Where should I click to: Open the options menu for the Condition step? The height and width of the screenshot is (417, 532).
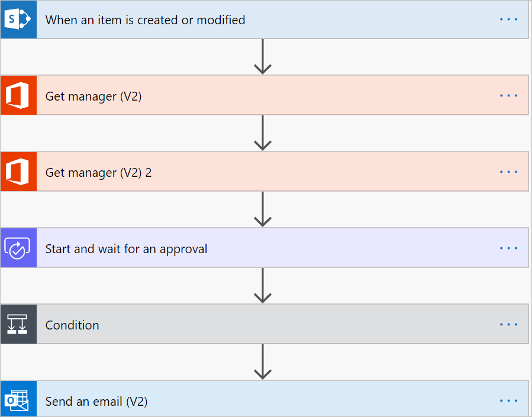click(x=508, y=325)
